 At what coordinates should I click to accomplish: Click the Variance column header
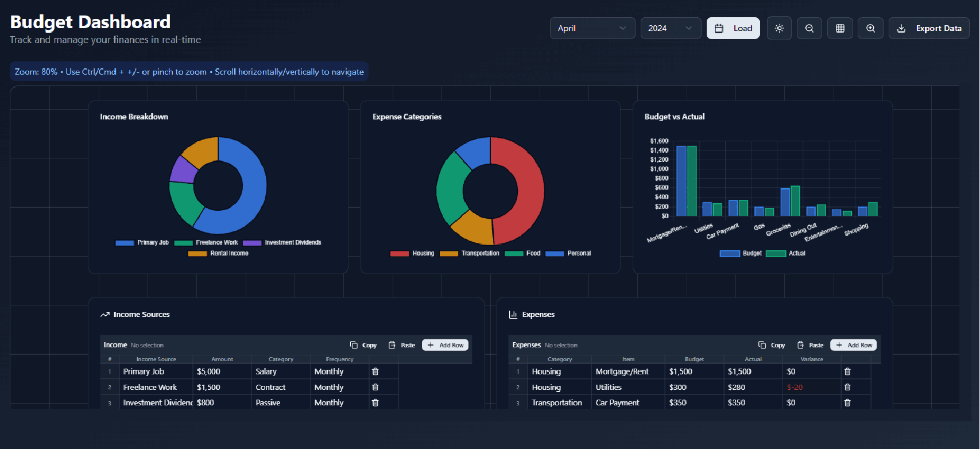(x=812, y=359)
